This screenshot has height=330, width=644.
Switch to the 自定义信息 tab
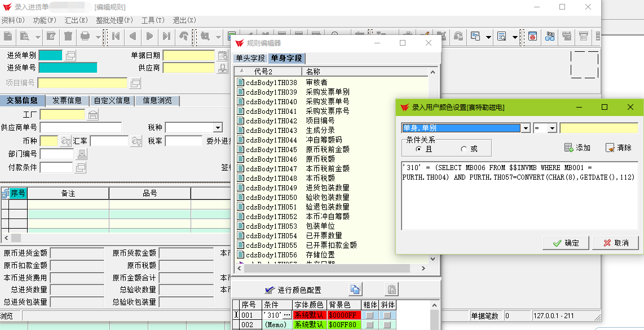coord(112,100)
